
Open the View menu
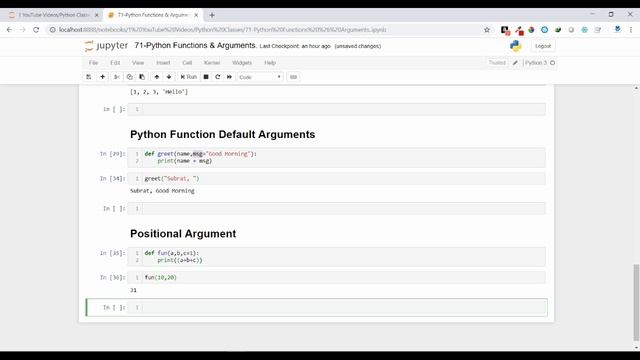click(138, 63)
